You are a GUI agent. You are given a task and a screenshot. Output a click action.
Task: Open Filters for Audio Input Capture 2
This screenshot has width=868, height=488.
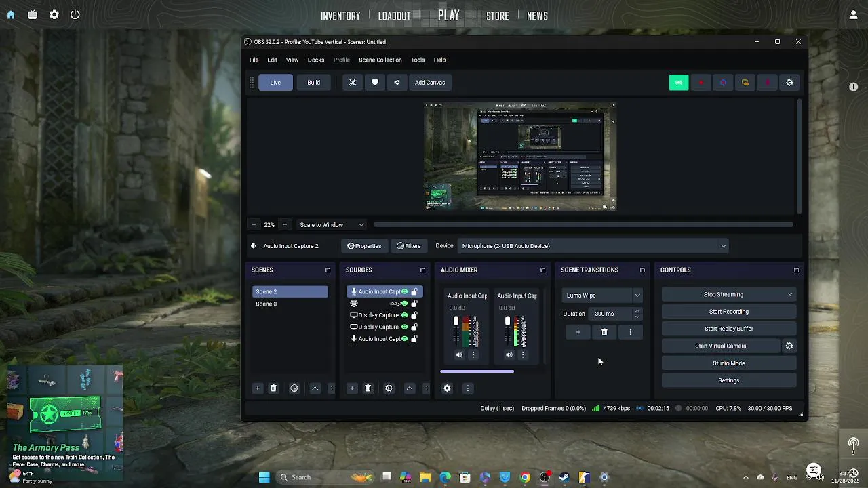click(409, 246)
